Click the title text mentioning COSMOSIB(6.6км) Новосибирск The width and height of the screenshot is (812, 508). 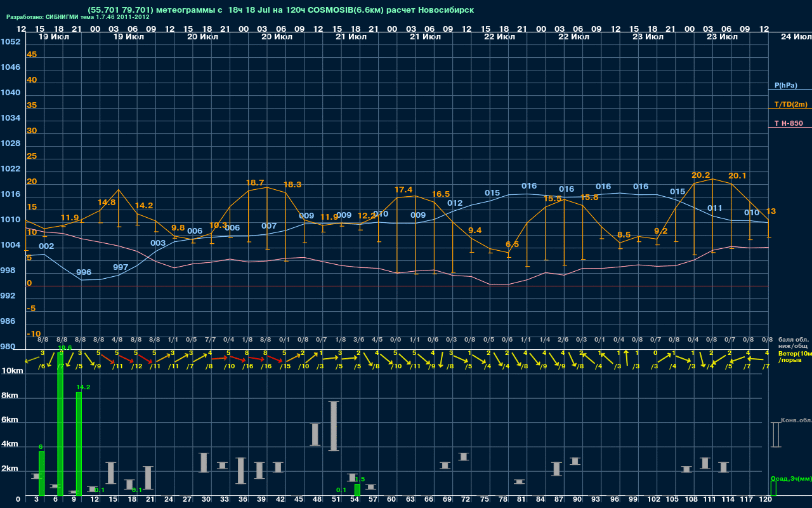point(280,10)
